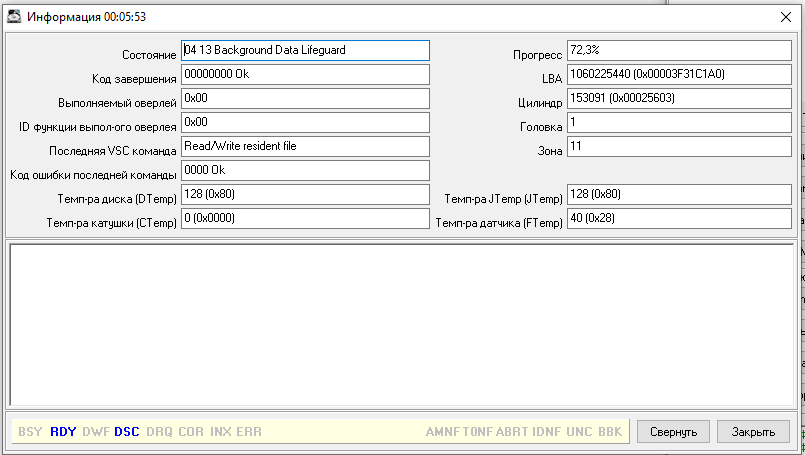Click inside the empty log text area
The image size is (805, 455).
(x=400, y=322)
